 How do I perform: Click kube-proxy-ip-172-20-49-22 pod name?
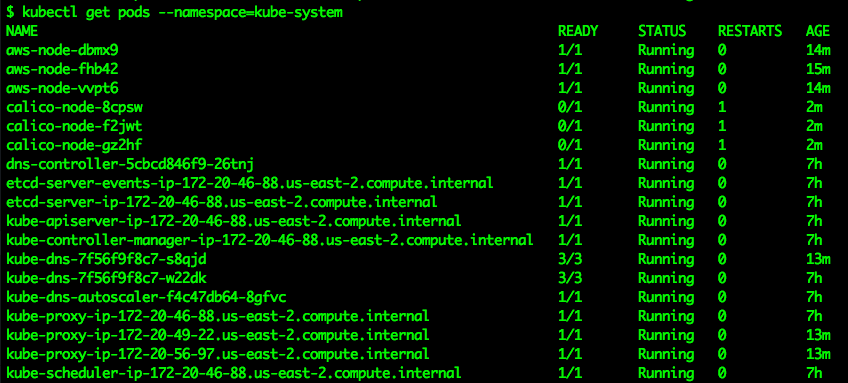[218, 335]
